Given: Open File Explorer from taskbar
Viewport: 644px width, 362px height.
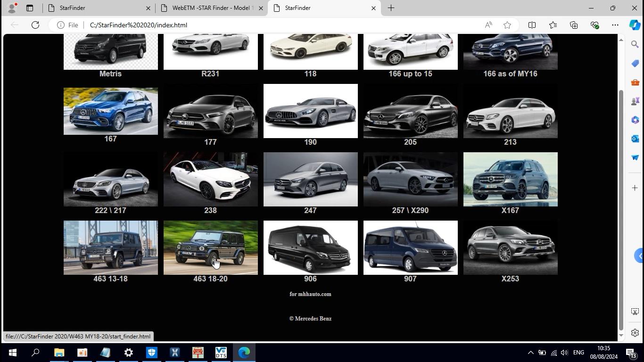Looking at the screenshot, I should (x=59, y=353).
